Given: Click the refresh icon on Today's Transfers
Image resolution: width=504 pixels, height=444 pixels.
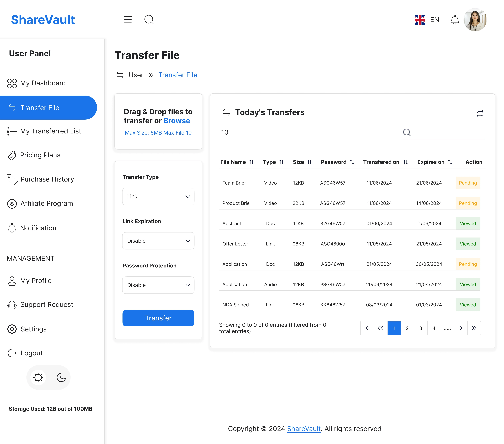Looking at the screenshot, I should [x=480, y=113].
